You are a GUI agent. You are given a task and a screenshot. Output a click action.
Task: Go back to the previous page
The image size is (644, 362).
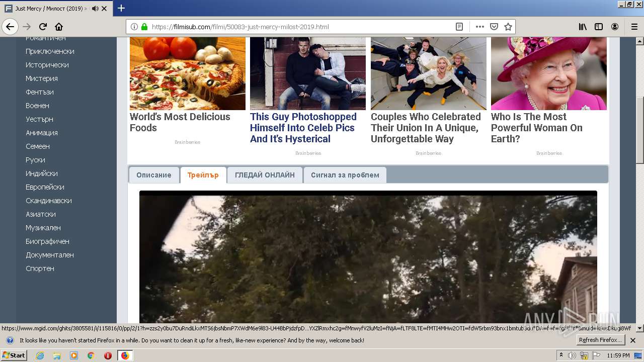[11, 27]
